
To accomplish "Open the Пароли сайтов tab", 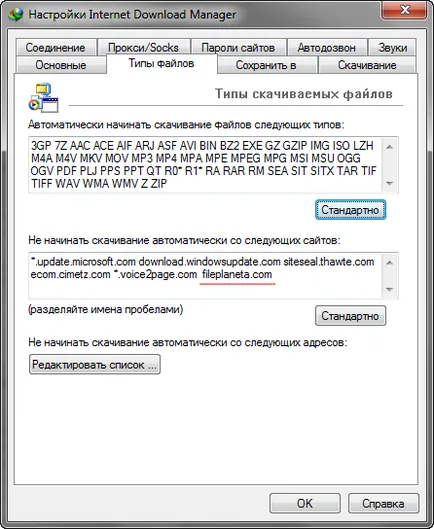I will pos(238,48).
